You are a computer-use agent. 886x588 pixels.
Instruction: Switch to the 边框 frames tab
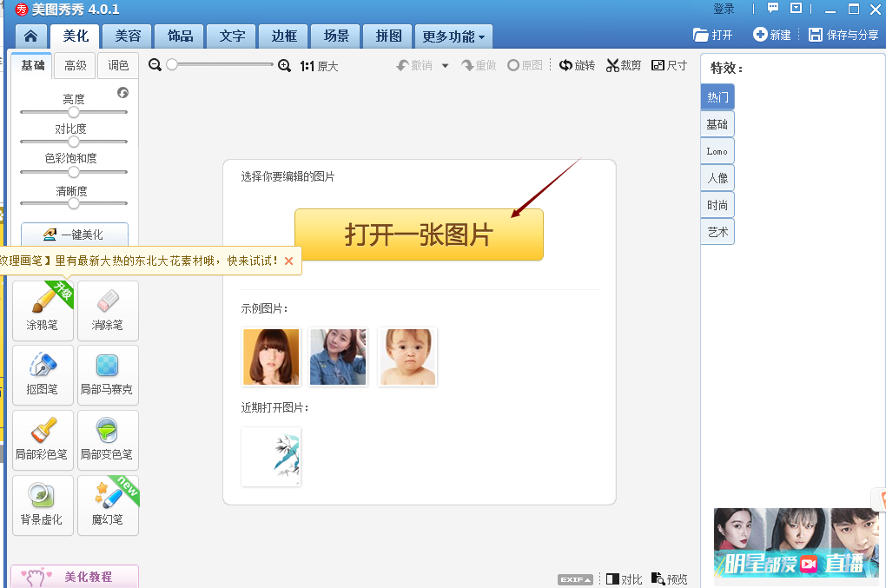coord(284,36)
